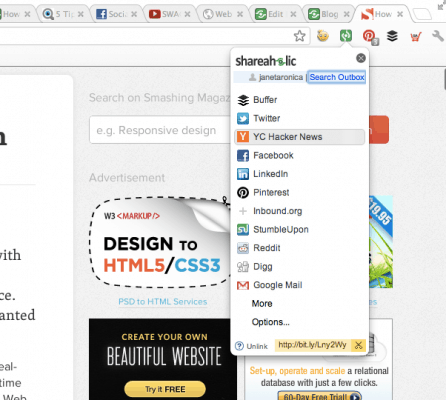Share page to LinkedIn

(x=300, y=174)
